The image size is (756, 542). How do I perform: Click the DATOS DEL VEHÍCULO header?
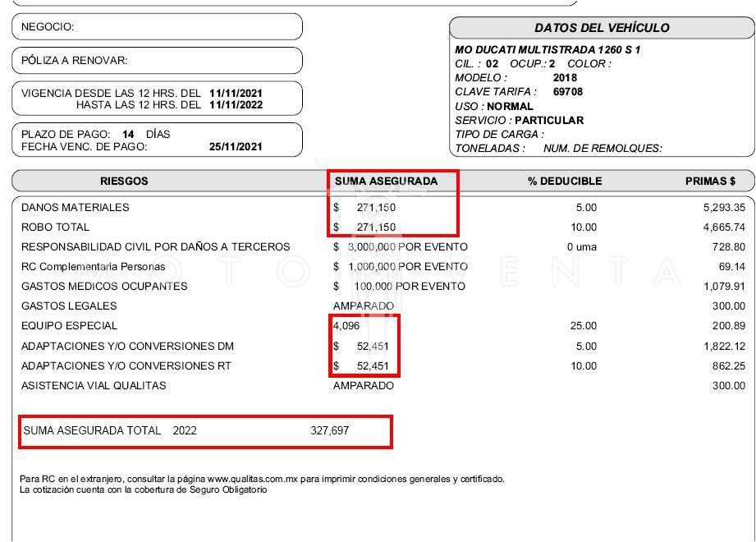(602, 28)
